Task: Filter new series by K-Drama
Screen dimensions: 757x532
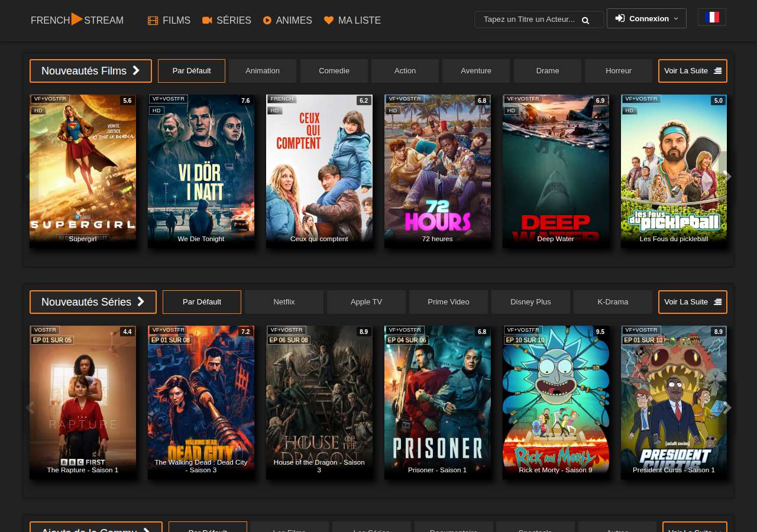Action: [x=613, y=302]
